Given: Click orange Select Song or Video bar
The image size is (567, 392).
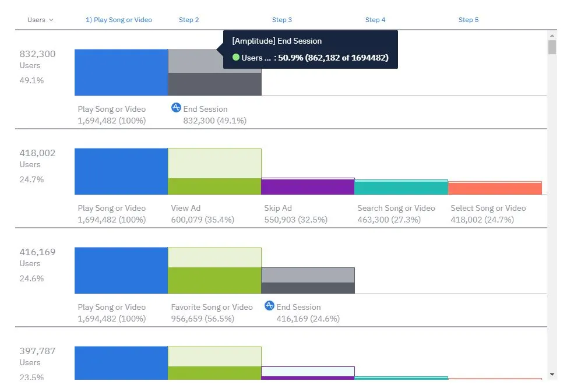Looking at the screenshot, I should coord(495,189).
